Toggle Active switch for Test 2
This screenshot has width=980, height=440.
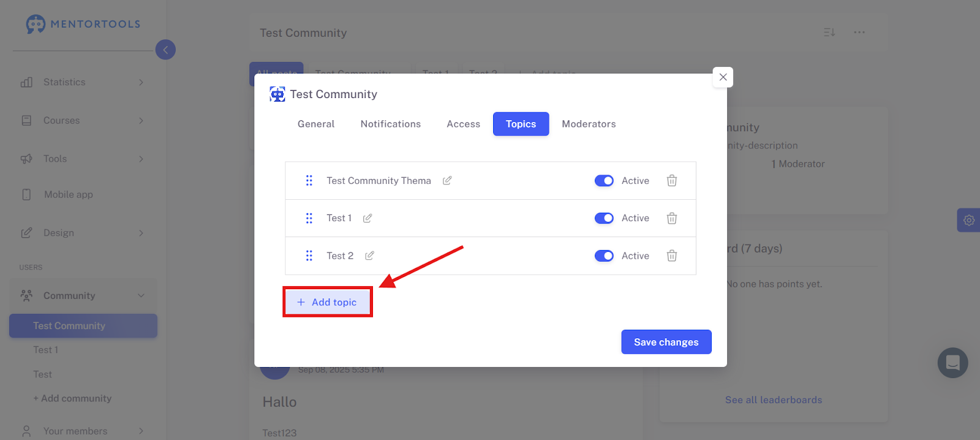coord(604,256)
